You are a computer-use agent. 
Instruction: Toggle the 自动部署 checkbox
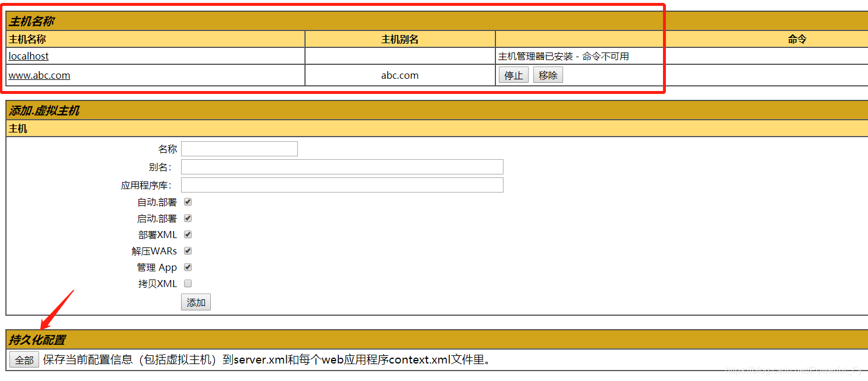[188, 201]
